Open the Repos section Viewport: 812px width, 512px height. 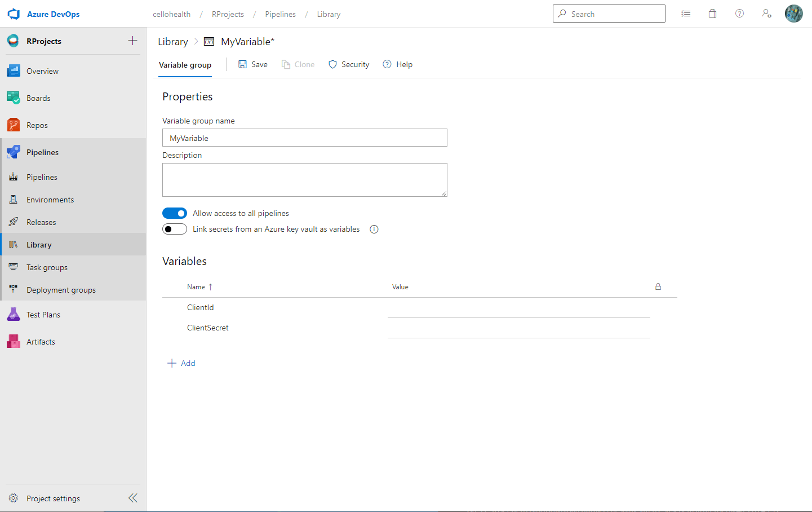click(37, 125)
